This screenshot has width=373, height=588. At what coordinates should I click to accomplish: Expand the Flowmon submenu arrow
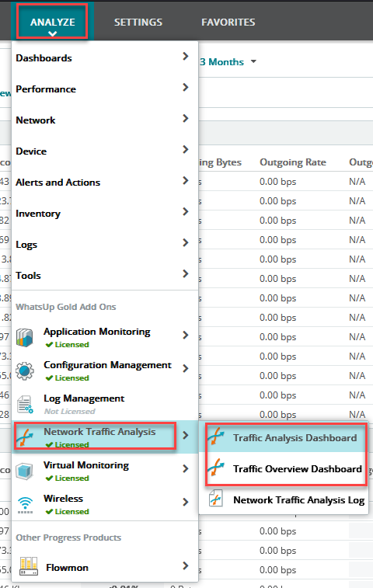click(186, 566)
